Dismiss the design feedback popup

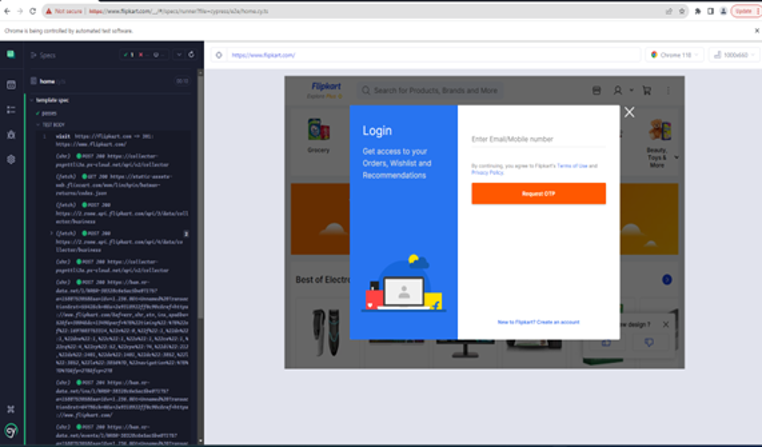pyautogui.click(x=666, y=325)
